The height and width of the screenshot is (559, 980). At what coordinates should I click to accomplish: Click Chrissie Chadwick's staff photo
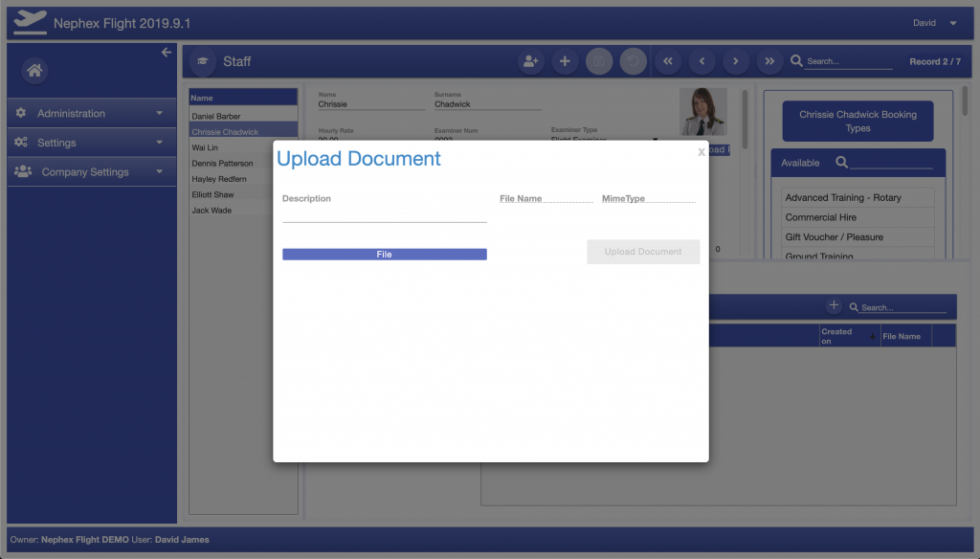[x=703, y=112]
